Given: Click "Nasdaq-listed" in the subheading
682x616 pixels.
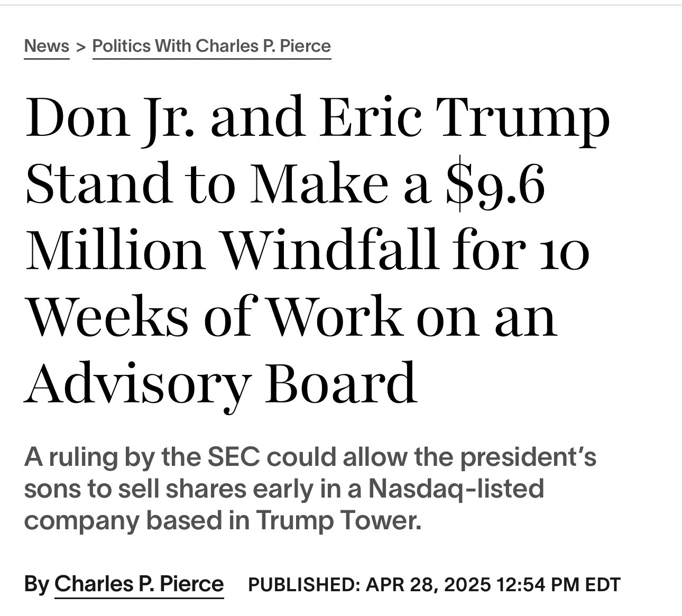Looking at the screenshot, I should (456, 489).
